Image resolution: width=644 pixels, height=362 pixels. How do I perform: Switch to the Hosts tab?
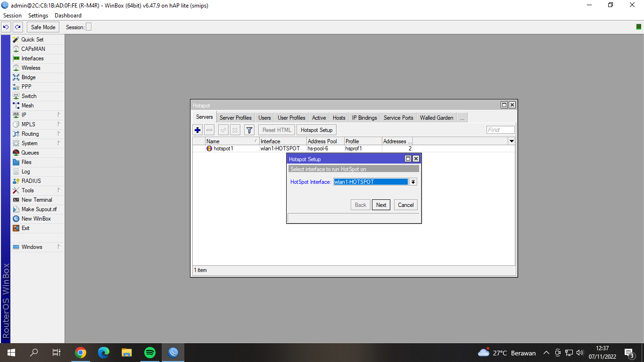coord(339,118)
